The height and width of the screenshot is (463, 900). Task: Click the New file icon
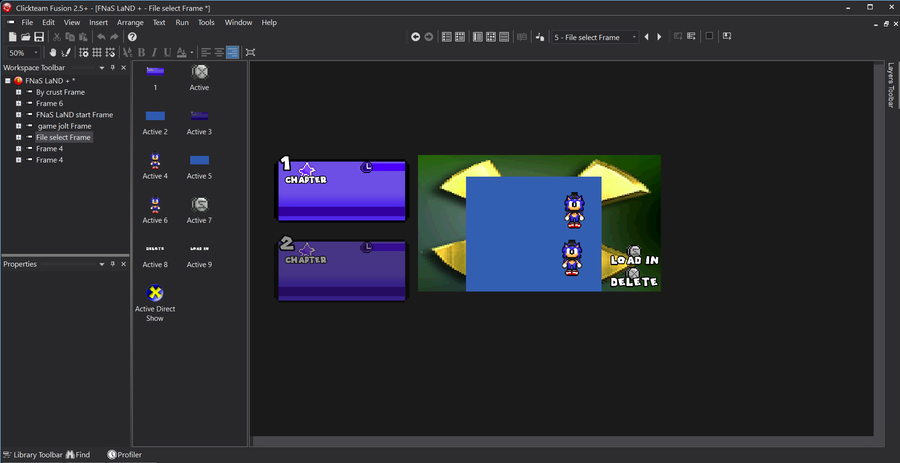13,37
